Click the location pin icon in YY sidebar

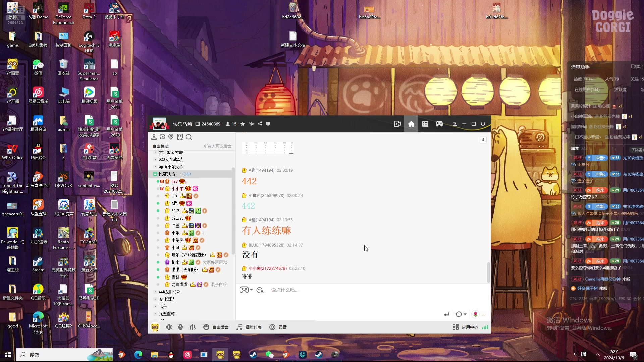pyautogui.click(x=171, y=137)
